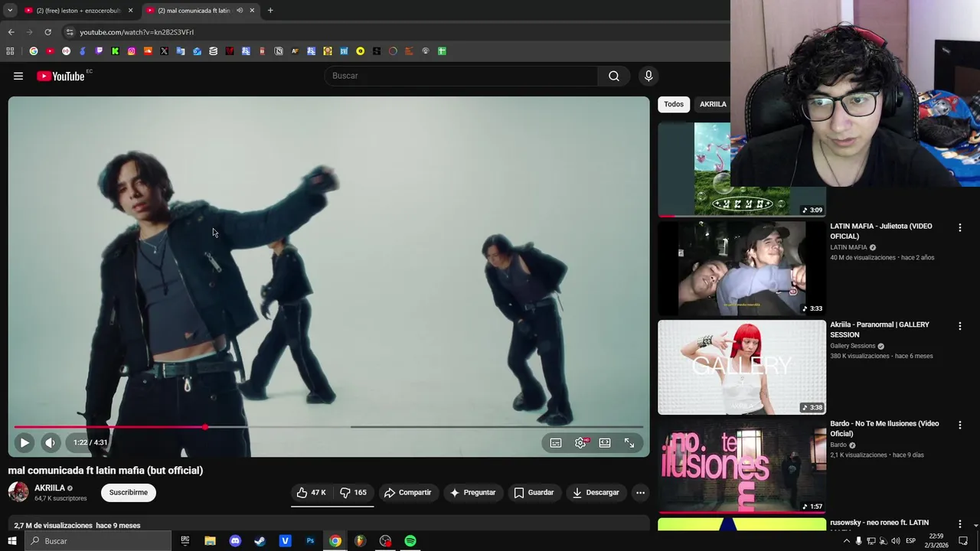Viewport: 980px width, 551px height.
Task: Open the X (Twitter) bookmark
Action: tap(164, 51)
